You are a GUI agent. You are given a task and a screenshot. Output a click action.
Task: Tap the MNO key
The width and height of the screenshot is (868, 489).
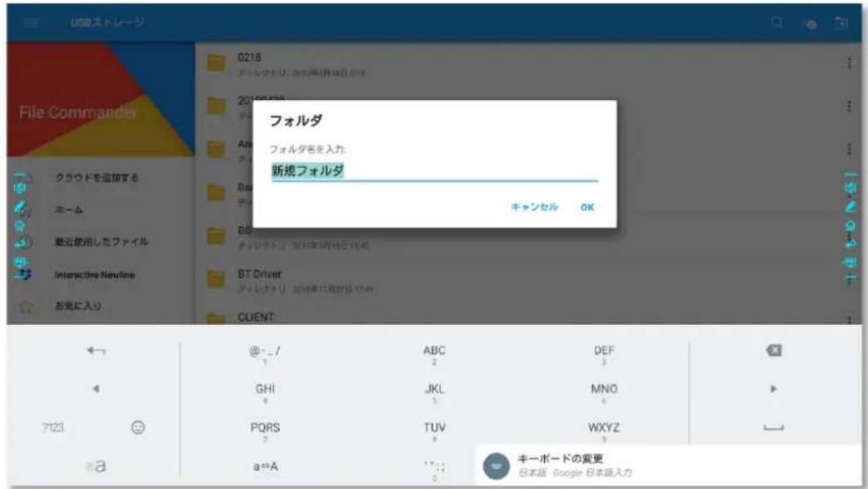pyautogui.click(x=604, y=392)
